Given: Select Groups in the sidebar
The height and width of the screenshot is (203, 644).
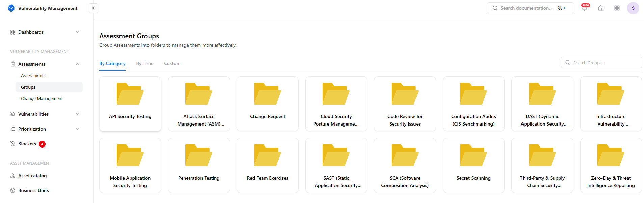Looking at the screenshot, I should pyautogui.click(x=49, y=87).
